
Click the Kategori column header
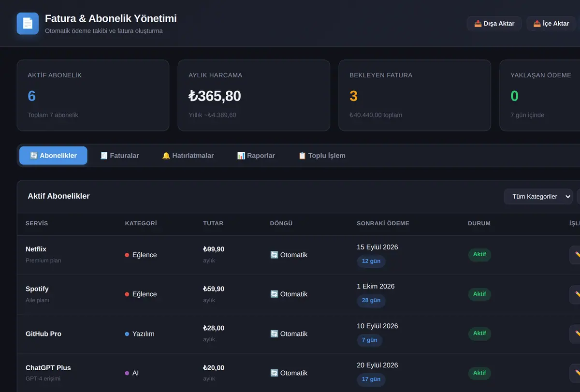pos(141,223)
